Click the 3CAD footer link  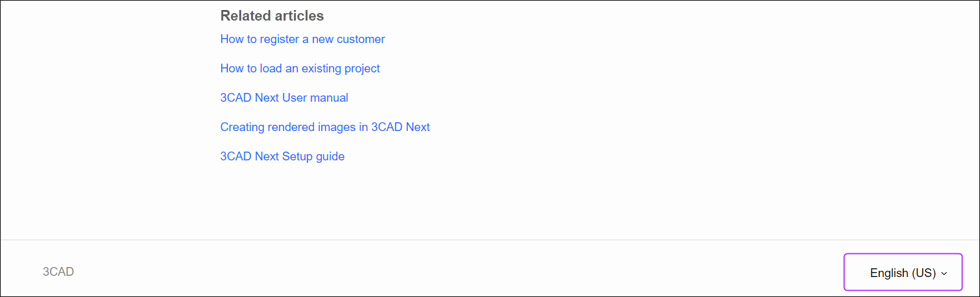point(58,272)
